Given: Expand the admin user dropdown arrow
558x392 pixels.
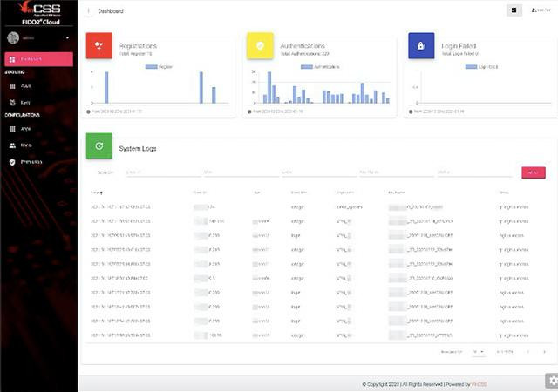Looking at the screenshot, I should (x=67, y=37).
